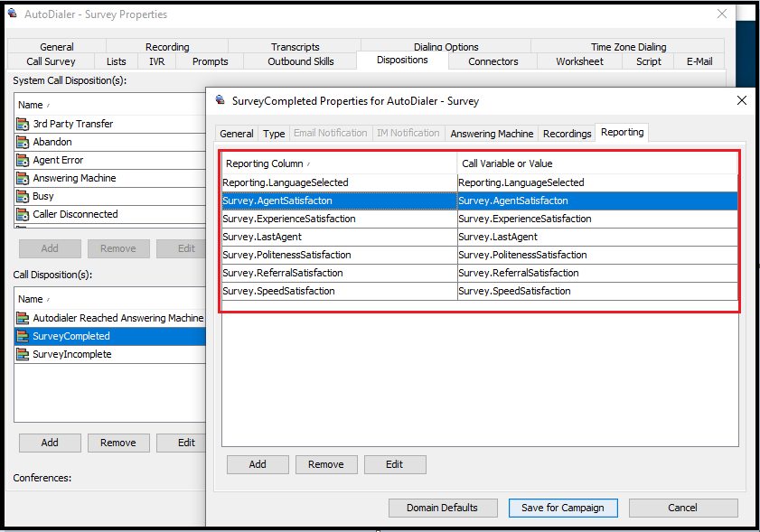Click the Save for Campaign button
This screenshot has width=760, height=532.
[563, 508]
